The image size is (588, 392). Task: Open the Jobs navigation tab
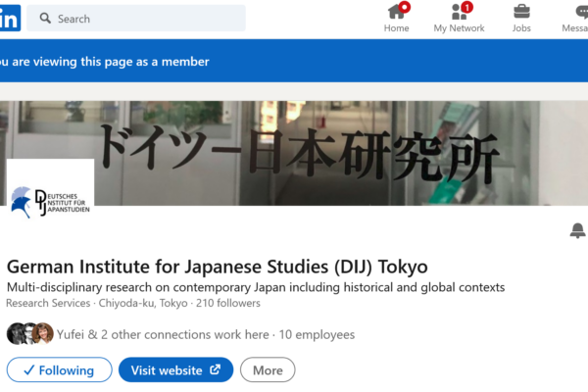click(x=521, y=18)
